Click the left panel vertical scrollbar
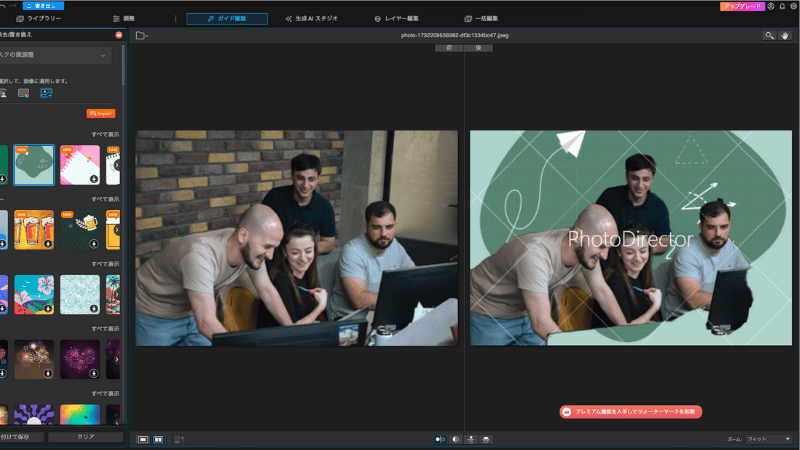This screenshot has height=450, width=800. click(123, 65)
